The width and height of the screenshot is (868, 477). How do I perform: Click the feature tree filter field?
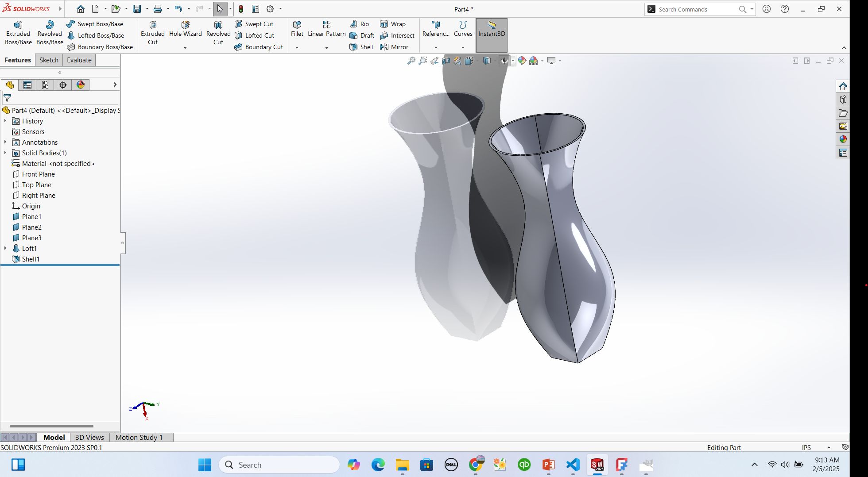pyautogui.click(x=60, y=98)
